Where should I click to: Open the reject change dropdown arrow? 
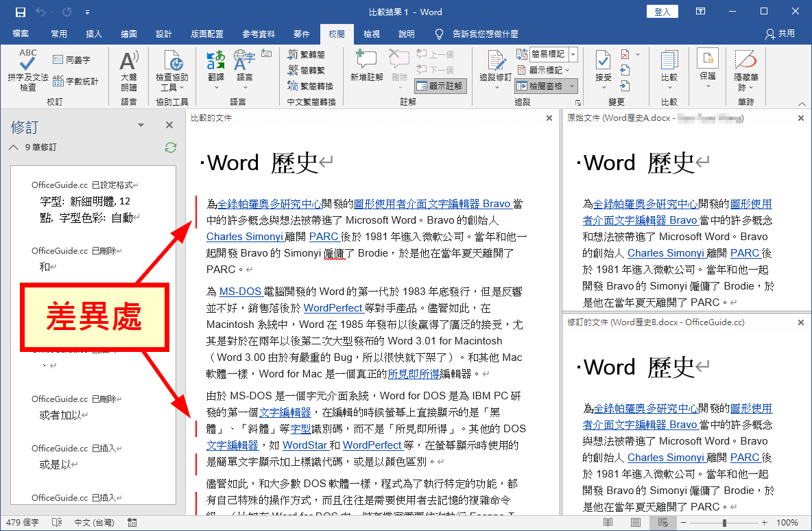coord(638,54)
